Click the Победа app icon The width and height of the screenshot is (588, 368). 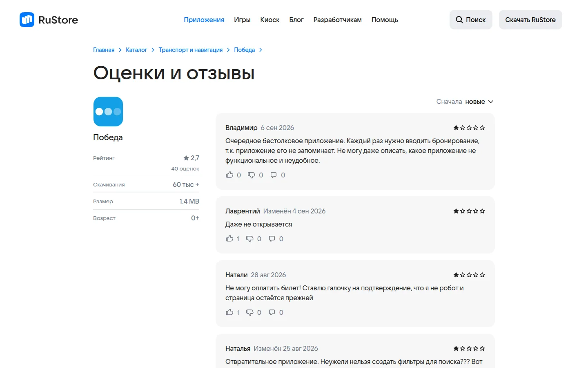[x=108, y=112]
